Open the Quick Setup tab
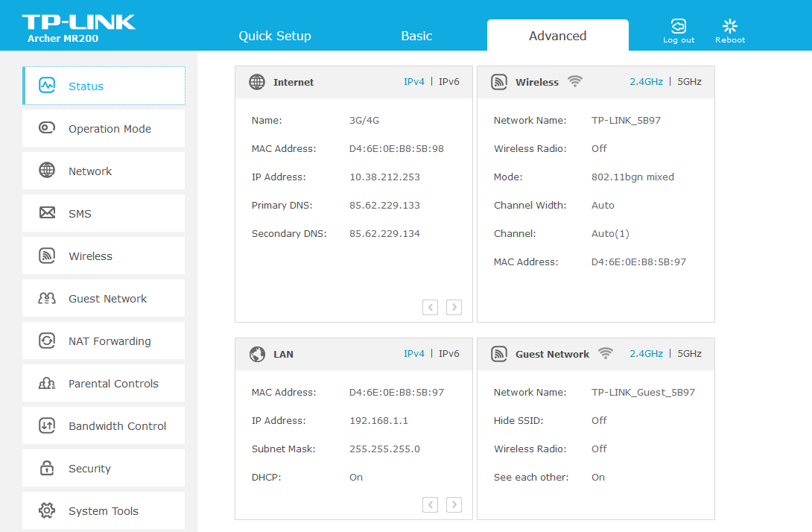 (275, 36)
